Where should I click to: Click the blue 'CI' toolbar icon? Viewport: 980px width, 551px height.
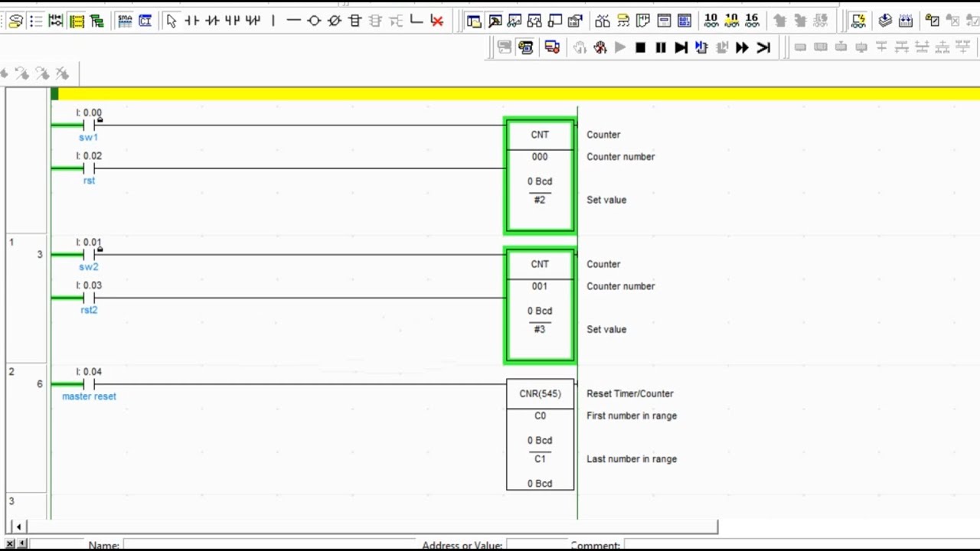(145, 21)
